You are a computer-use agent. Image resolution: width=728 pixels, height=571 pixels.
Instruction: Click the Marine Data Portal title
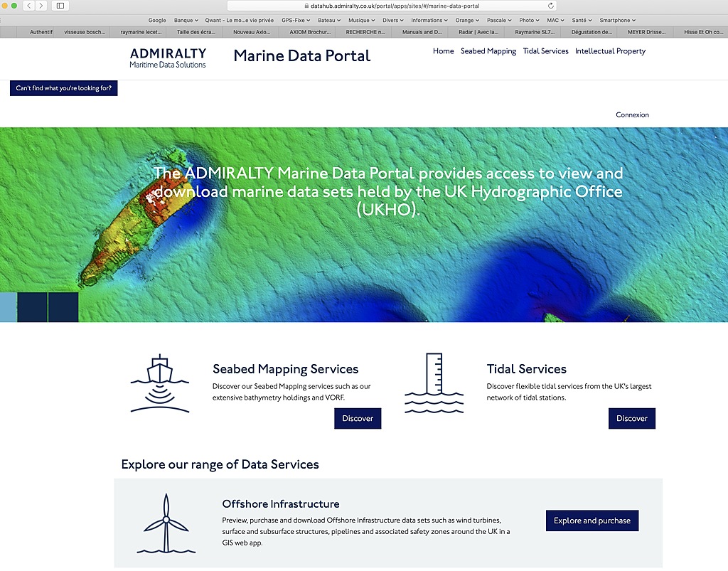301,55
